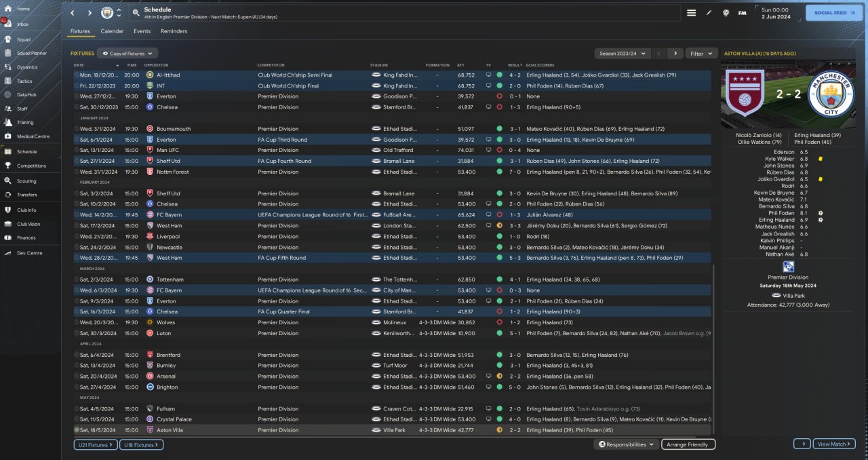The image size is (868, 460).
Task: Open the FM menu icon
Action: tap(742, 13)
